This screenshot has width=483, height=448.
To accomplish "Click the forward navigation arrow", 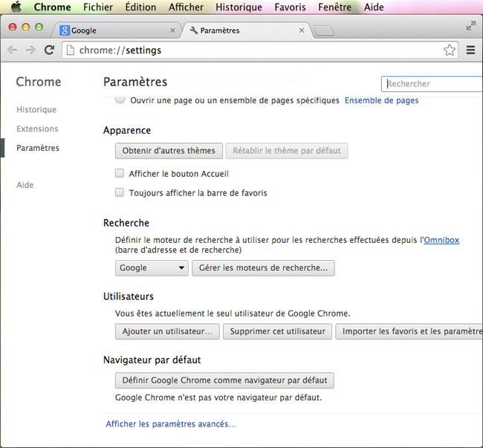I will (x=30, y=50).
